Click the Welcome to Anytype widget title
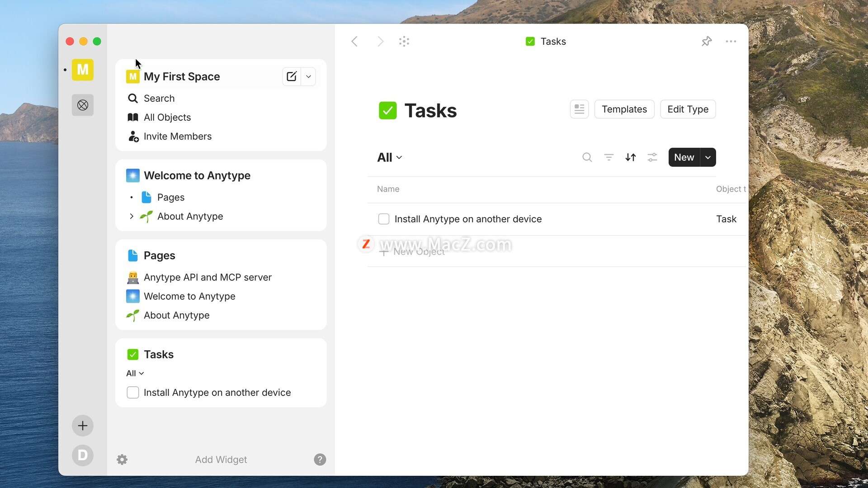Screen dimensions: 868x488 pos(197,176)
